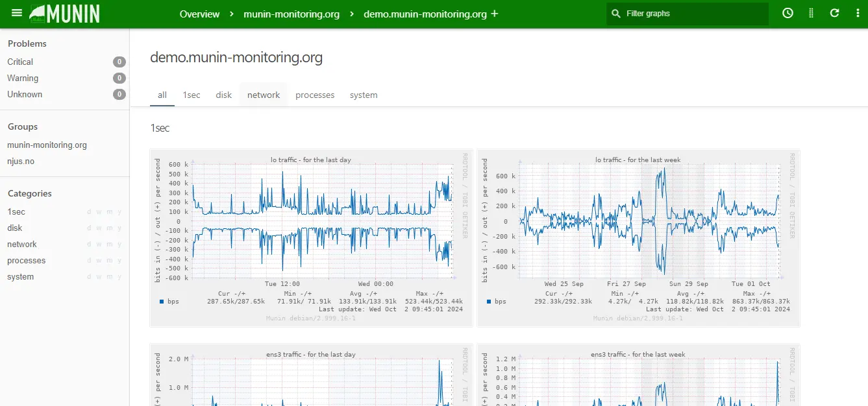Open the three-dot more options menu
The width and height of the screenshot is (868, 406).
(x=856, y=13)
